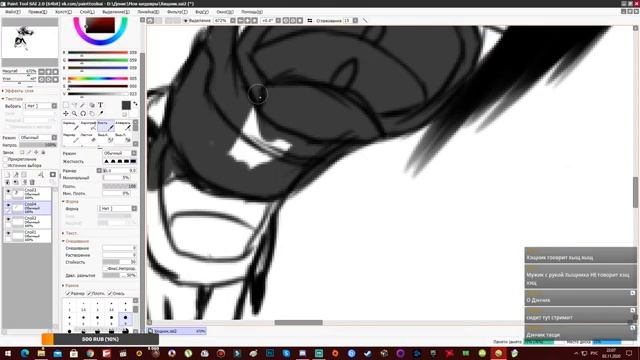Image resolution: width=640 pixels, height=360 pixels.
Task: Toggle the Плотн. pressure checkbox
Action: (89, 293)
